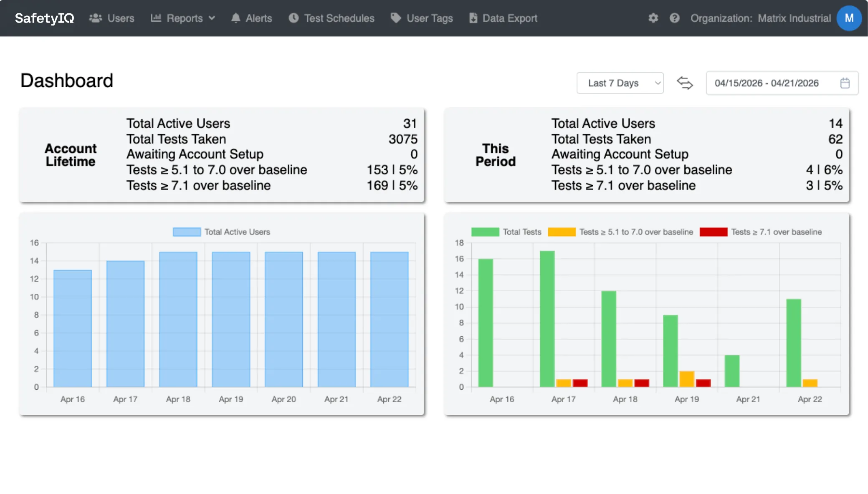The width and height of the screenshot is (868, 494).
Task: Open the Last 7 Days dropdown
Action: click(620, 83)
